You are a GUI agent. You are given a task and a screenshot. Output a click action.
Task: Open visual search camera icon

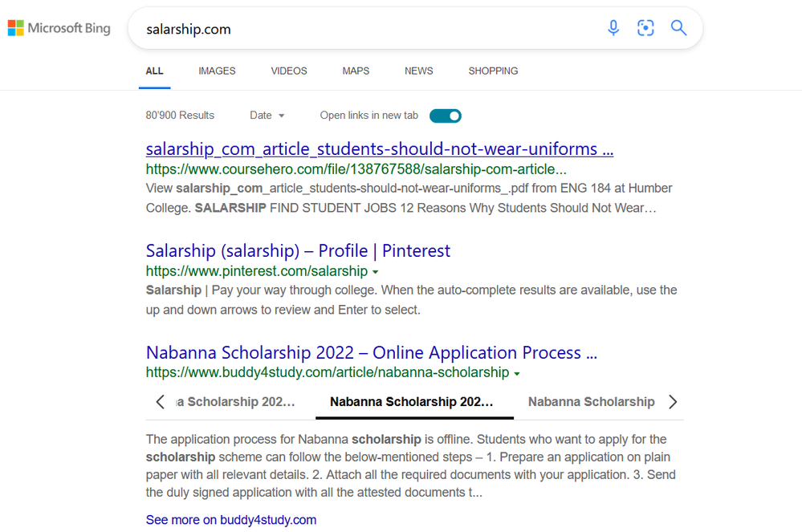point(645,29)
